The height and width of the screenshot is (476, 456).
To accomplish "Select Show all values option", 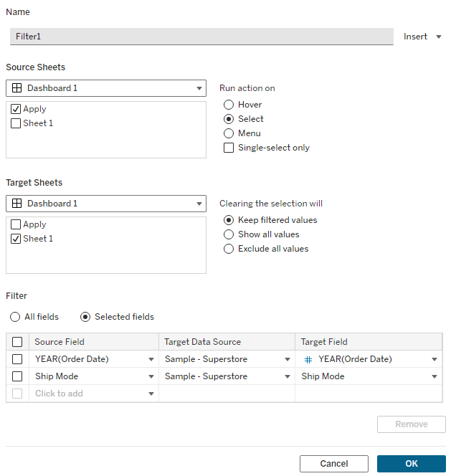I will (229, 234).
